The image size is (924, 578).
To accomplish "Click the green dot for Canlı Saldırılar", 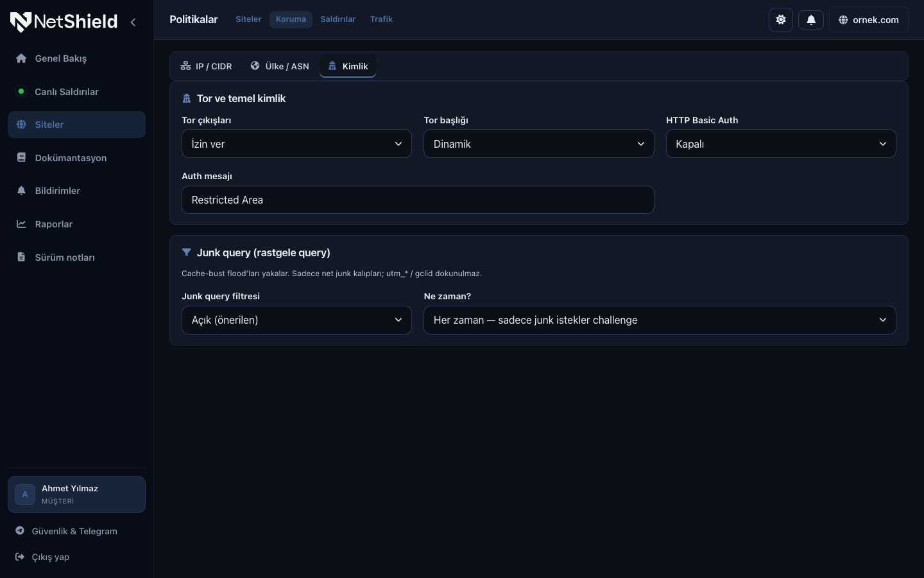I will [x=21, y=91].
